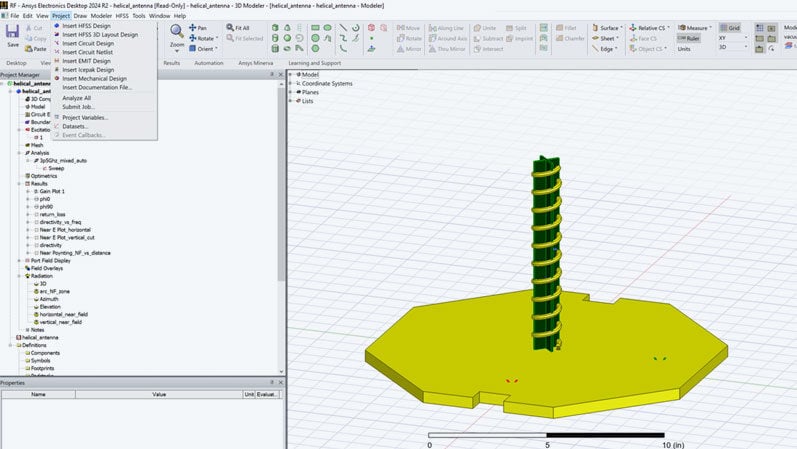Image resolution: width=797 pixels, height=449 pixels.
Task: Select vertical_near_field radiation setup
Action: coord(60,322)
